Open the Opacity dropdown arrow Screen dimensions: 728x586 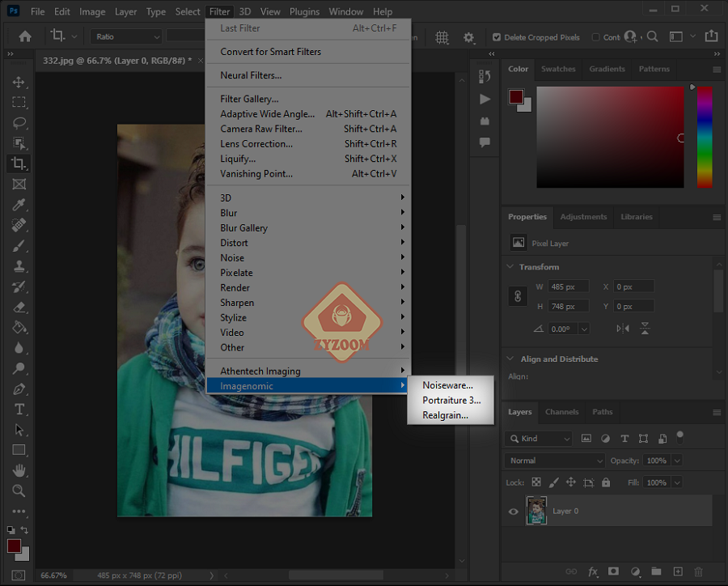(677, 461)
